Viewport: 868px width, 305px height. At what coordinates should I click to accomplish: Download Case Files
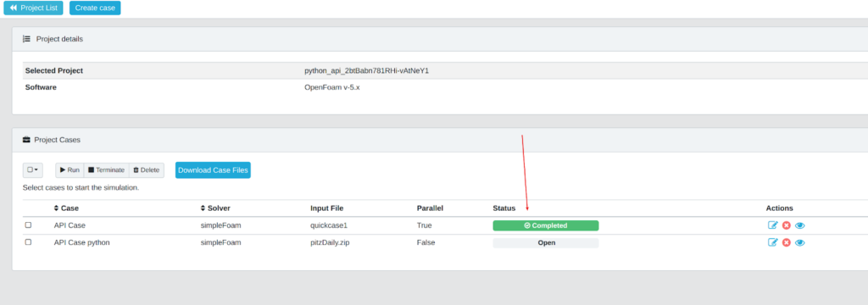(213, 170)
